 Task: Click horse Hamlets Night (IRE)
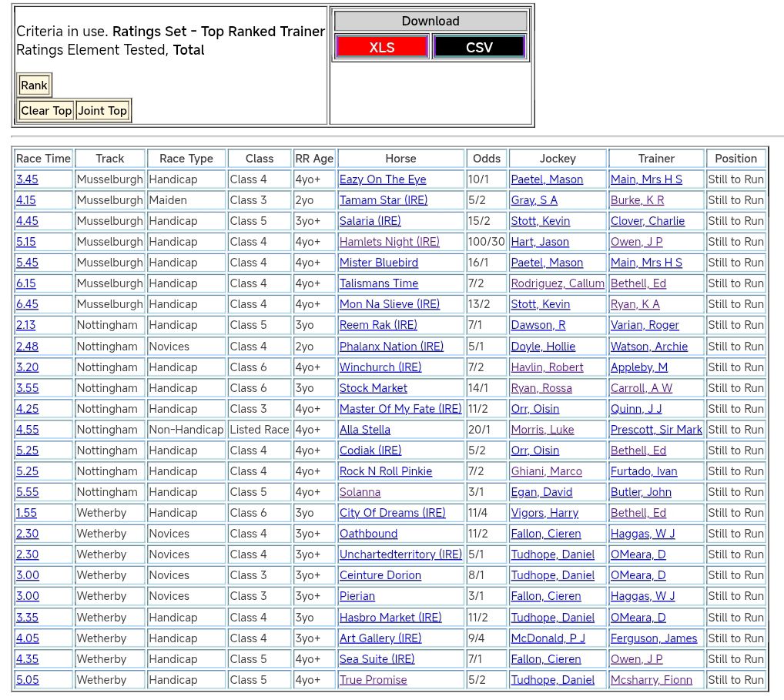tap(389, 242)
